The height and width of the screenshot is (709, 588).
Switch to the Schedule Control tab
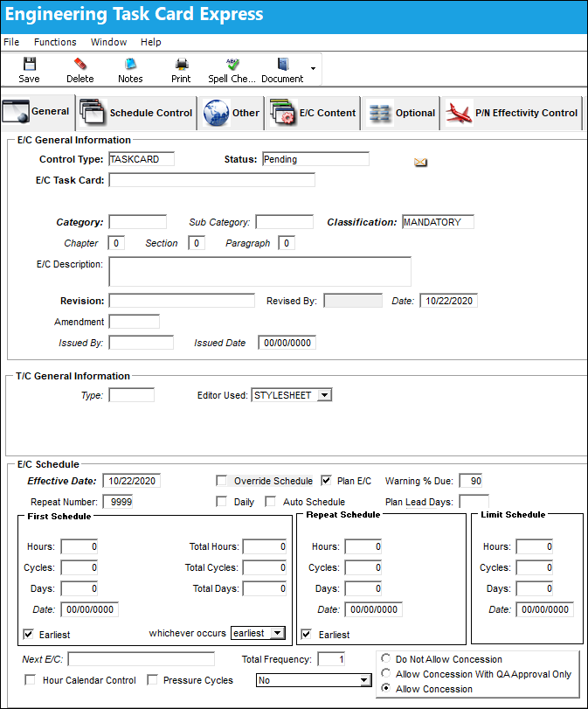[136, 113]
